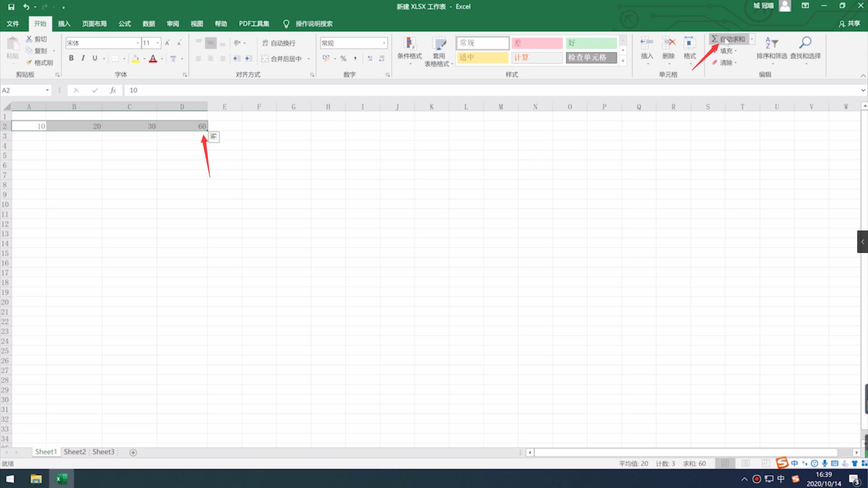This screenshot has width=868, height=488.
Task: Expand the formula bar
Action: (x=863, y=90)
